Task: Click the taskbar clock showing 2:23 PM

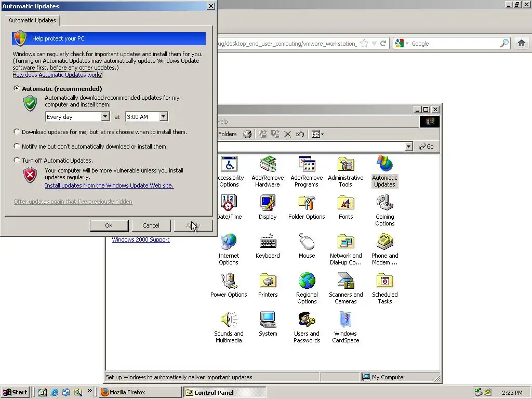Action: tap(512, 393)
